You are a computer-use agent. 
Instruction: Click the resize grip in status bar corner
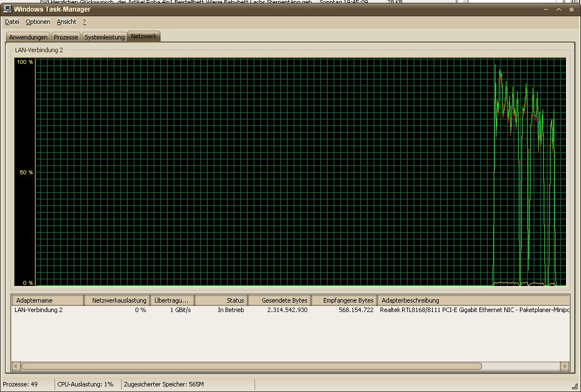[575, 386]
